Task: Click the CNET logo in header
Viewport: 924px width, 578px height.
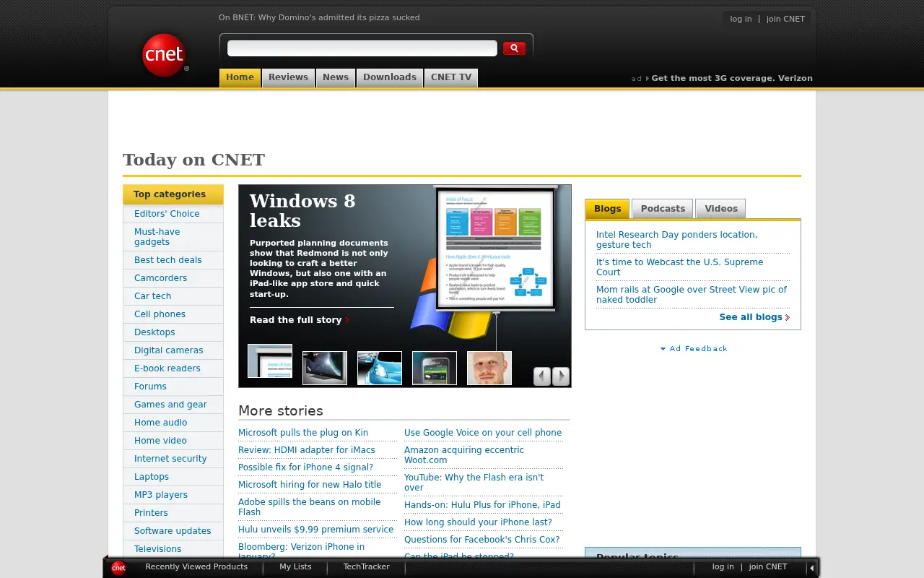Action: [165, 55]
